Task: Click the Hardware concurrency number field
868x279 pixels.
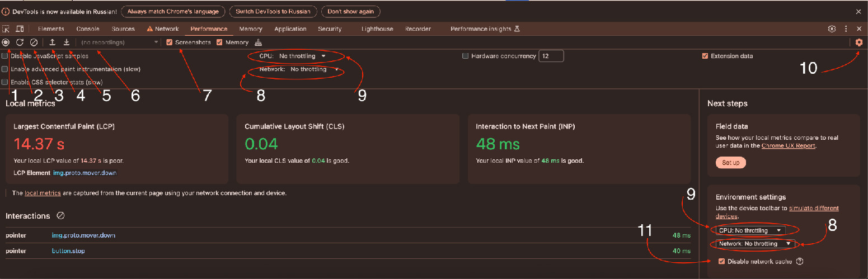Action: (551, 56)
